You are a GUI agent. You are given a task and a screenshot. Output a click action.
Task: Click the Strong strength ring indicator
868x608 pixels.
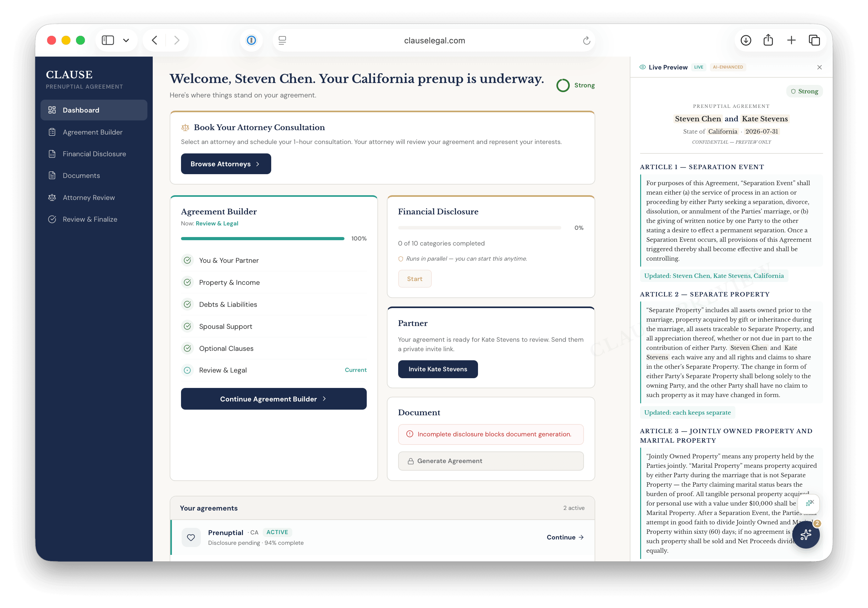563,86
